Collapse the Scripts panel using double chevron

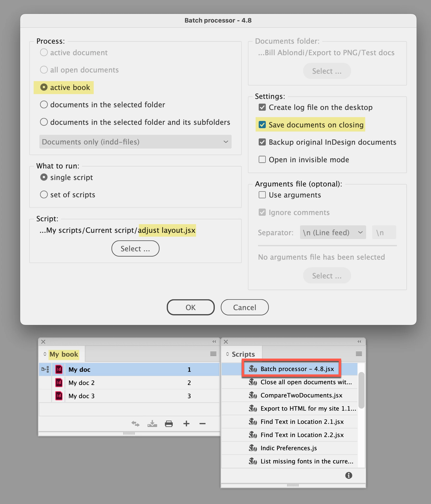[x=359, y=342]
